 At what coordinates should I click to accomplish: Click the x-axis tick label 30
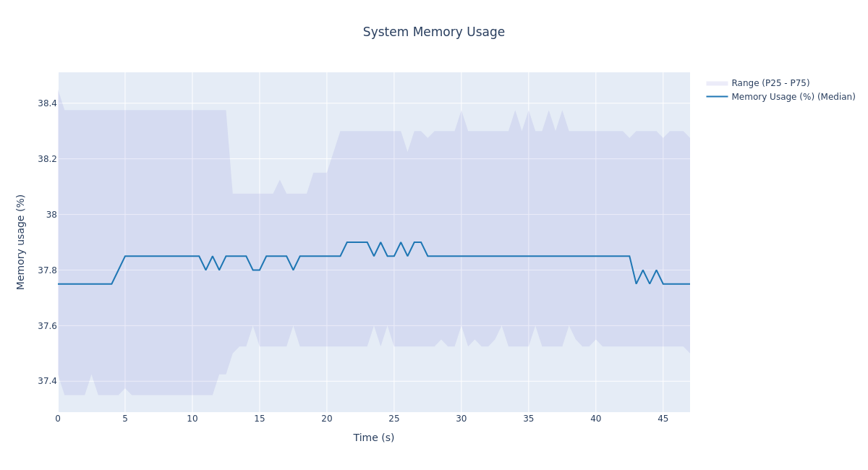tap(461, 419)
